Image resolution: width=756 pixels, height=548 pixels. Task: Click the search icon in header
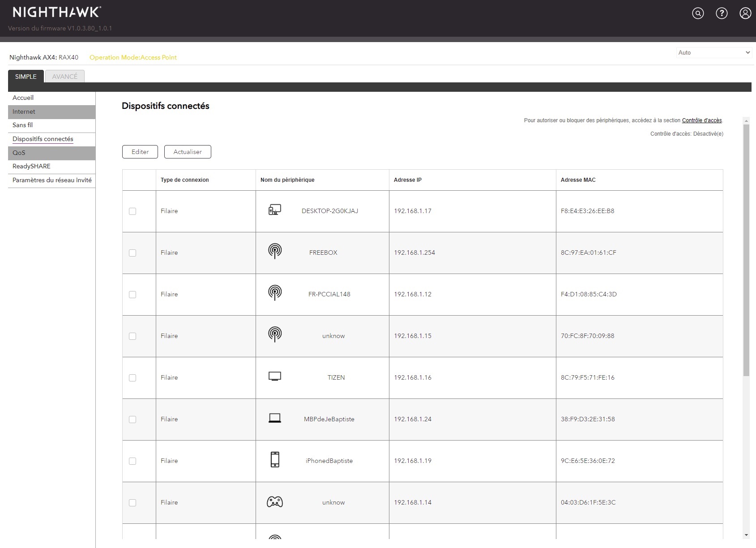[698, 13]
